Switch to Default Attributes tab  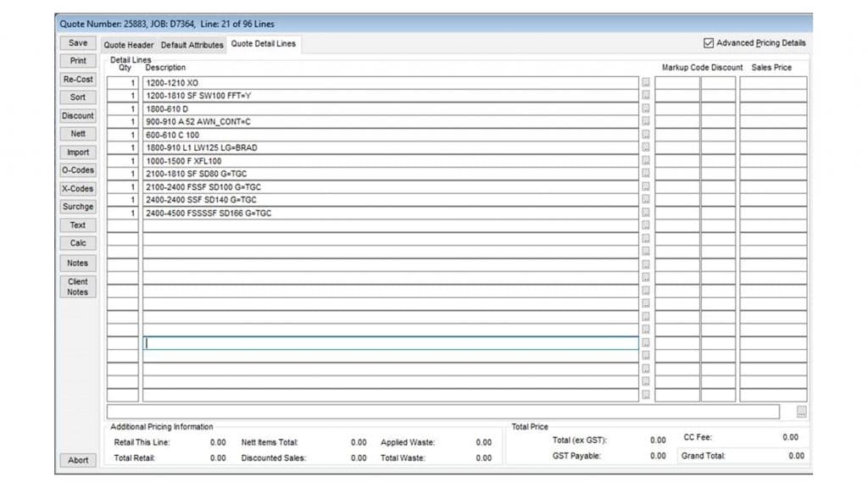coord(192,45)
